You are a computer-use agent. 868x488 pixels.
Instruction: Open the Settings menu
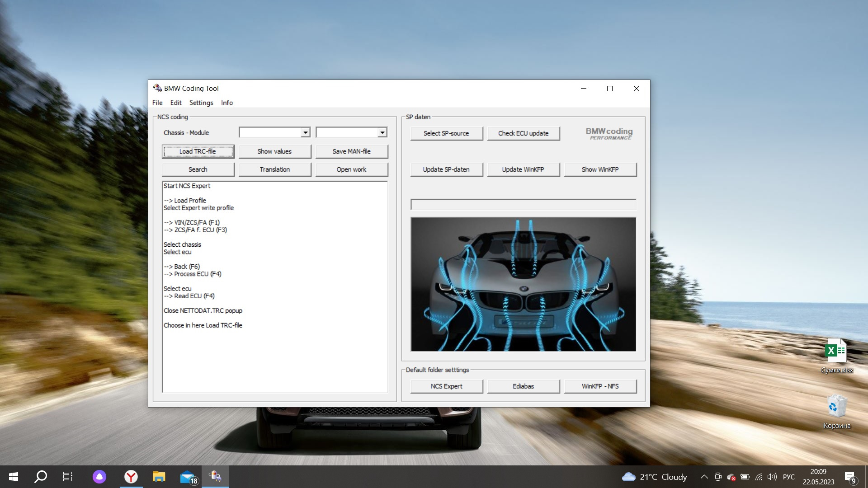(201, 103)
